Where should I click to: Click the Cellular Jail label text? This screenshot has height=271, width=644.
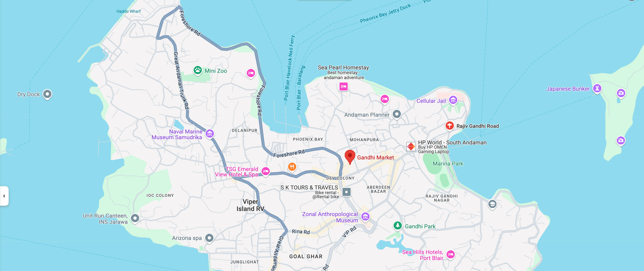point(431,101)
